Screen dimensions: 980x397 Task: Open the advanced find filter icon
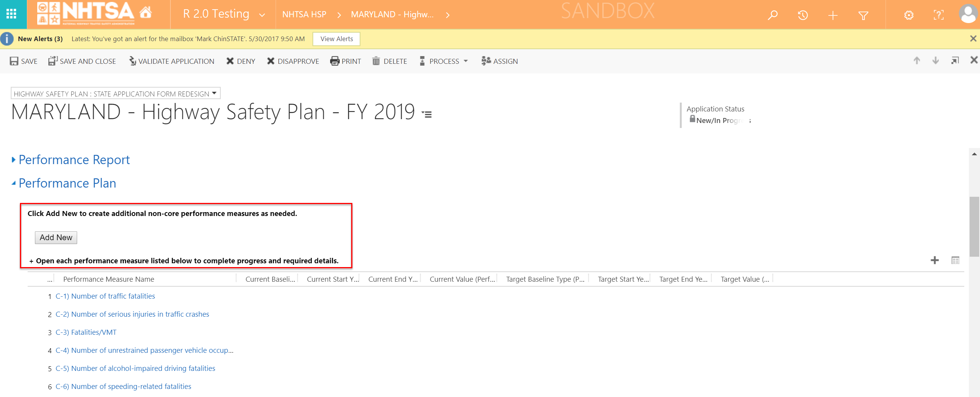pyautogui.click(x=863, y=15)
